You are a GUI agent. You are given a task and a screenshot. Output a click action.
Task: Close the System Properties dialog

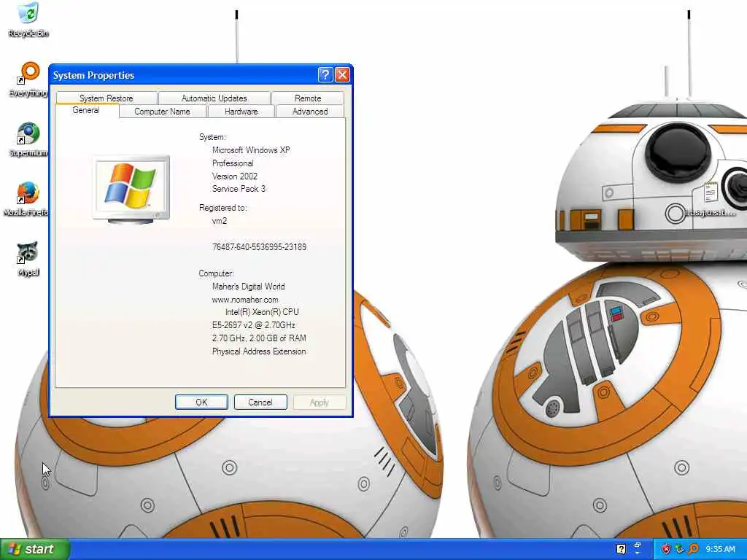pos(343,75)
